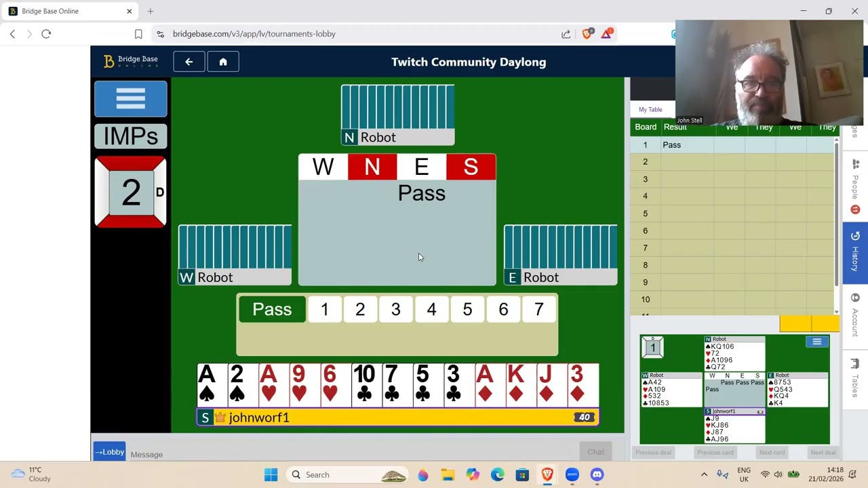This screenshot has width=868, height=488.
Task: Click the West Robot player label
Action: (x=235, y=277)
